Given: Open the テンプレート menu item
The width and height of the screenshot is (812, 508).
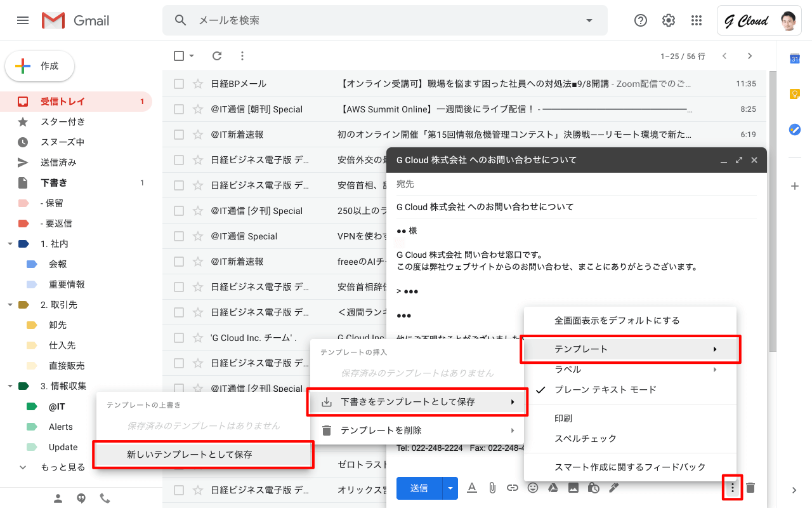Looking at the screenshot, I should point(630,349).
